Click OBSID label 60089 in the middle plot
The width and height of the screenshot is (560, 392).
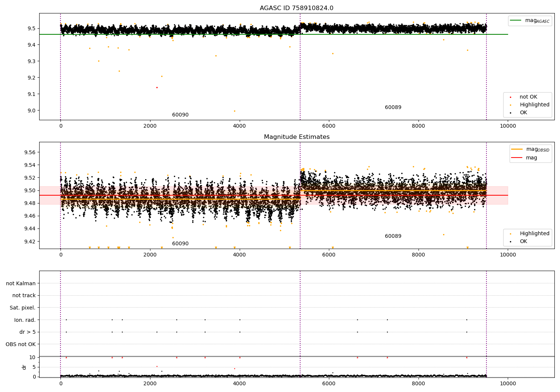pyautogui.click(x=393, y=236)
